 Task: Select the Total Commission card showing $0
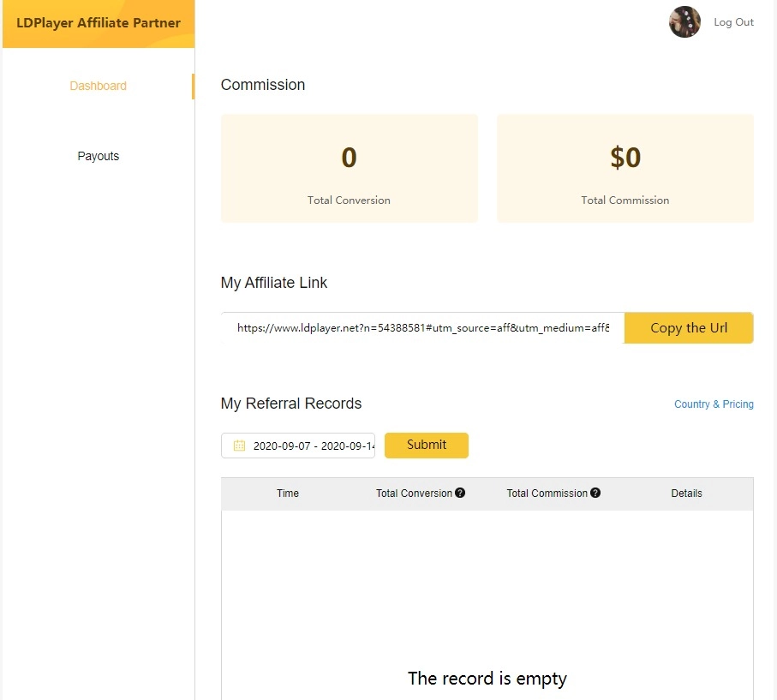tap(625, 168)
